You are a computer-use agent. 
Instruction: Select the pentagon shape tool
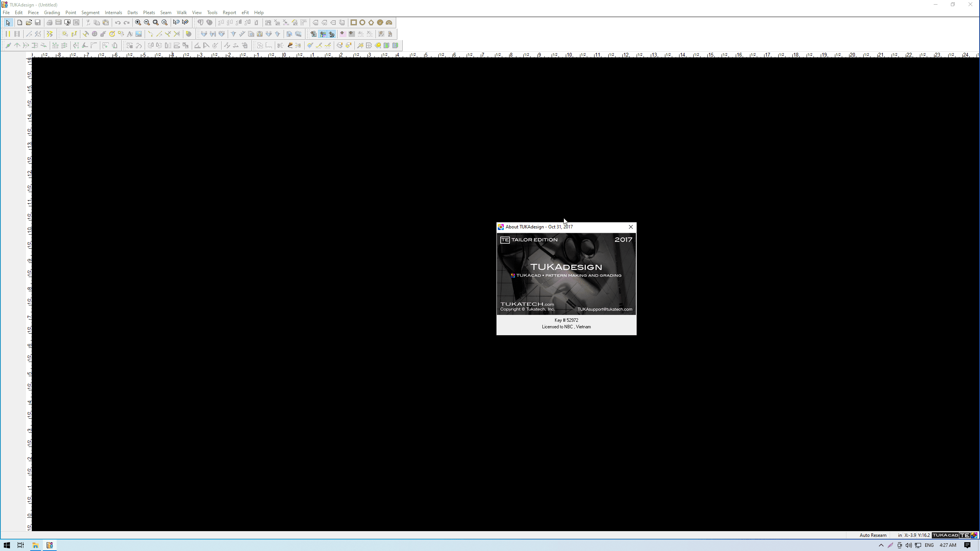pos(371,23)
